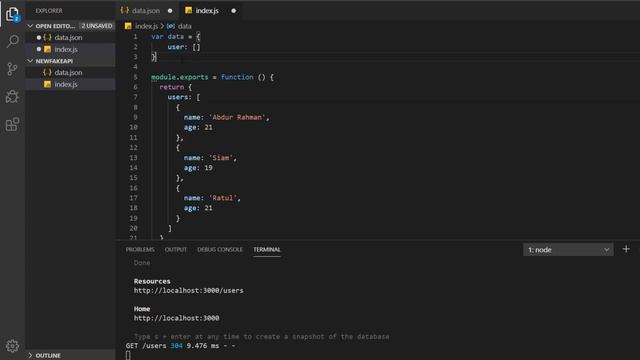Viewport: 640px width, 360px height.
Task: Collapse the NEWFAKEAPI folder section
Action: point(30,61)
